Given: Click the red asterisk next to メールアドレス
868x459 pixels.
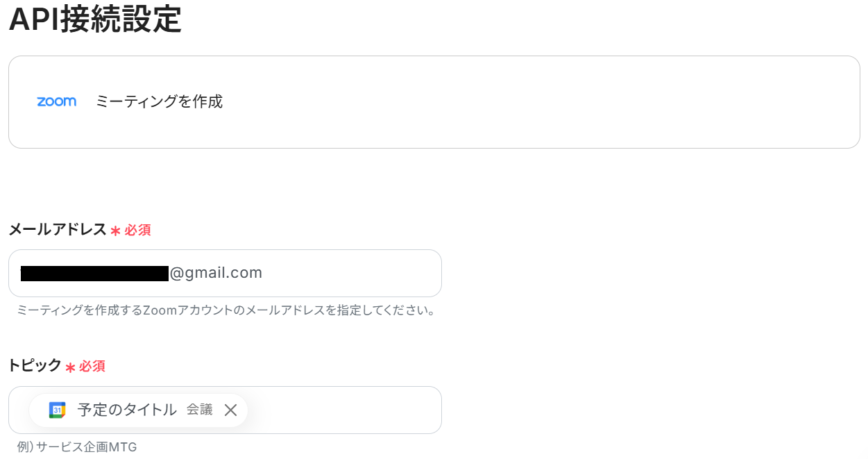Looking at the screenshot, I should [x=115, y=231].
